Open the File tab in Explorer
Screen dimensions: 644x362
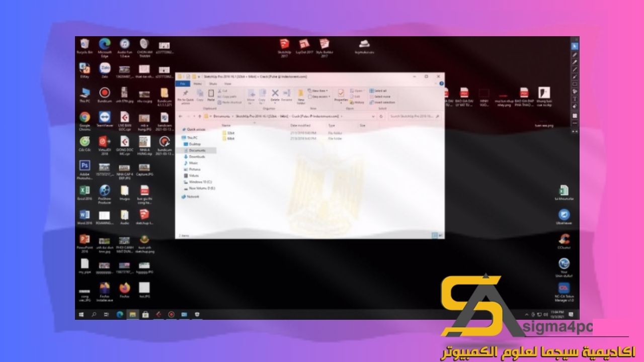coord(182,83)
